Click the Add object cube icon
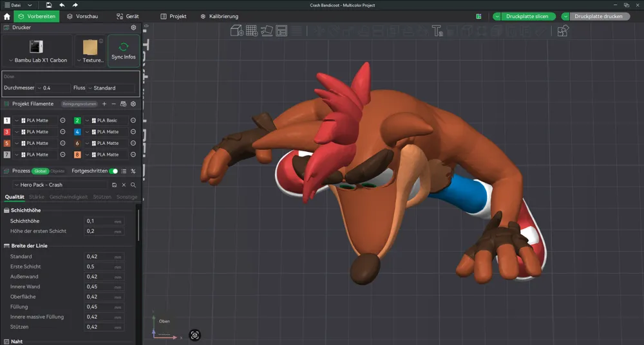 click(x=237, y=31)
